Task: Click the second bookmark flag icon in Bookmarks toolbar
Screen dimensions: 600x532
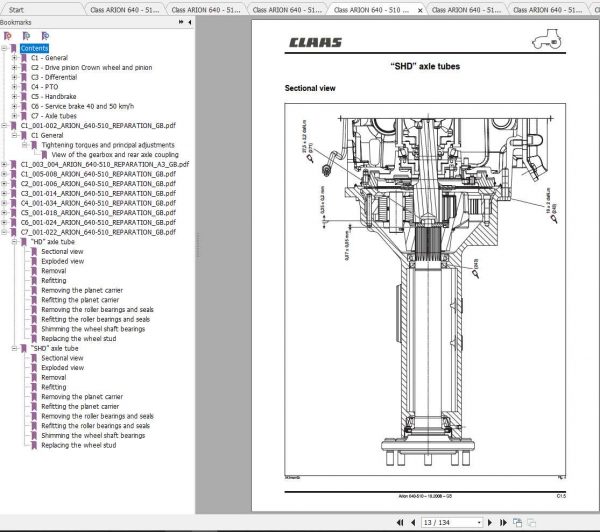Action: [26, 36]
